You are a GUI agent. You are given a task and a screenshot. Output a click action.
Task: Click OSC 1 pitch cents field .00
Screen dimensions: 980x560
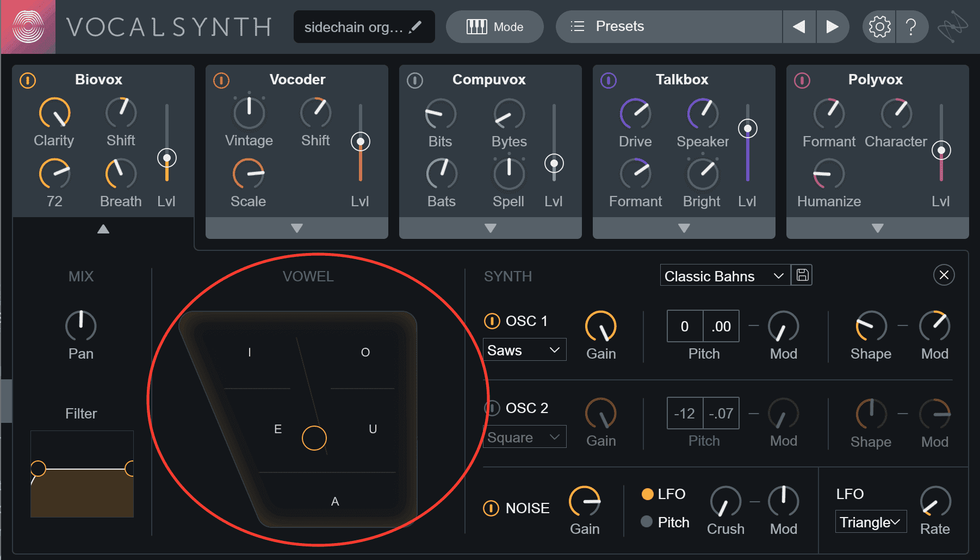tap(721, 327)
